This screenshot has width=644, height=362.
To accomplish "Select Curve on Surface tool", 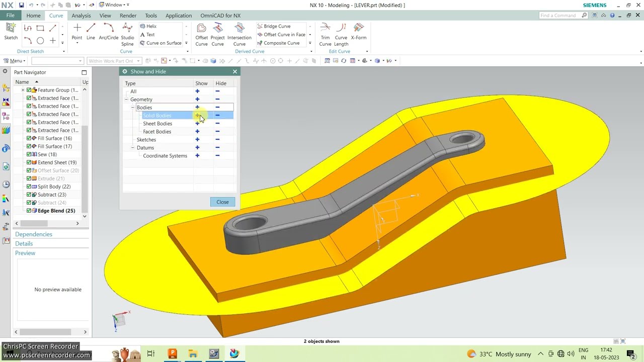I will pos(160,43).
